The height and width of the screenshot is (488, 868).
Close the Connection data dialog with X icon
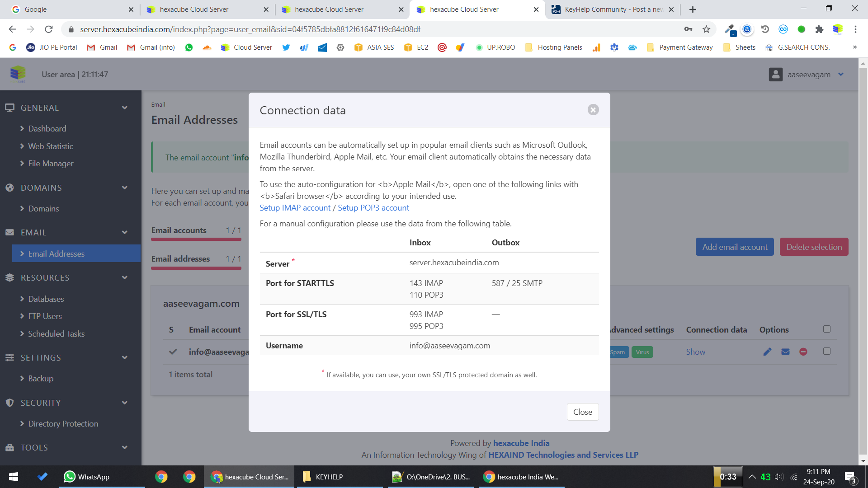[x=593, y=110]
